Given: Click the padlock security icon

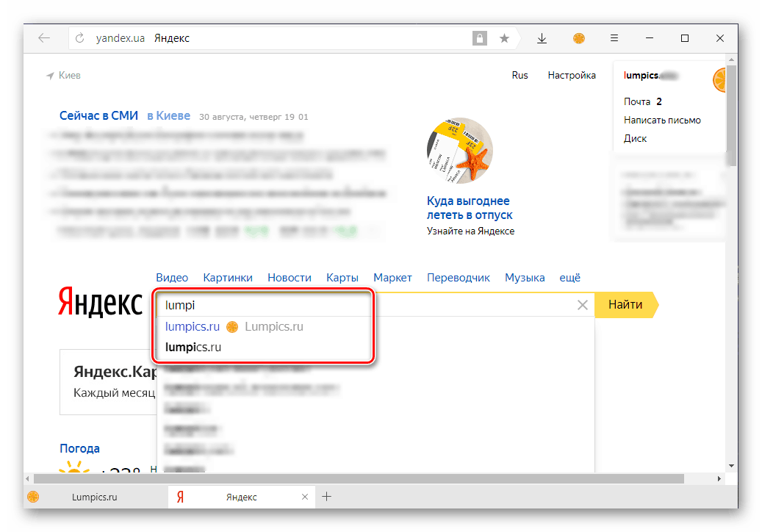Looking at the screenshot, I should point(479,39).
